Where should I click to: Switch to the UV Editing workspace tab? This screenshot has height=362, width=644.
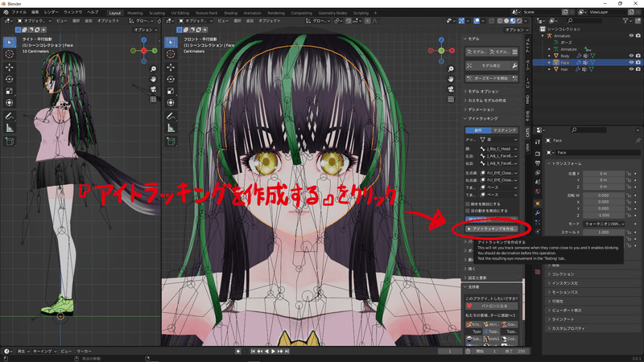[x=180, y=13]
